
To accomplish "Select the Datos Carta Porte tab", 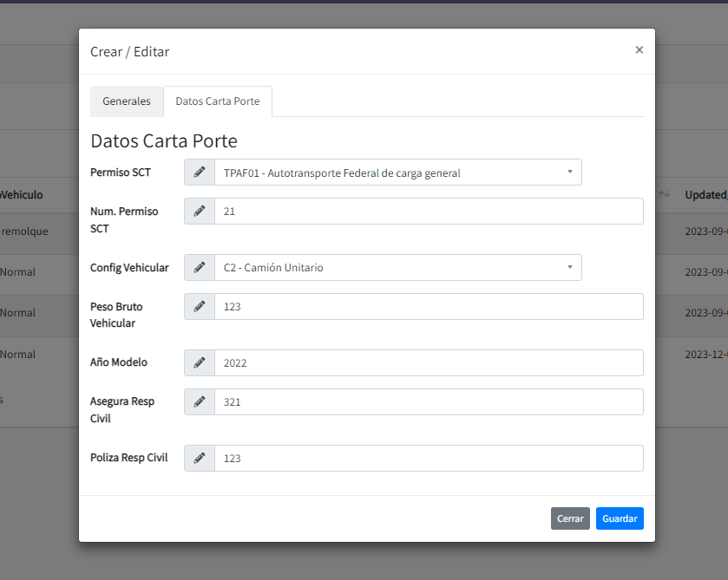I will [217, 101].
